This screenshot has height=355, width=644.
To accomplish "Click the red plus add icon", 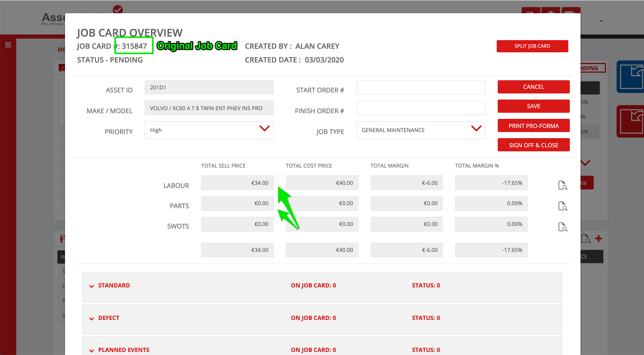I will point(599,238).
